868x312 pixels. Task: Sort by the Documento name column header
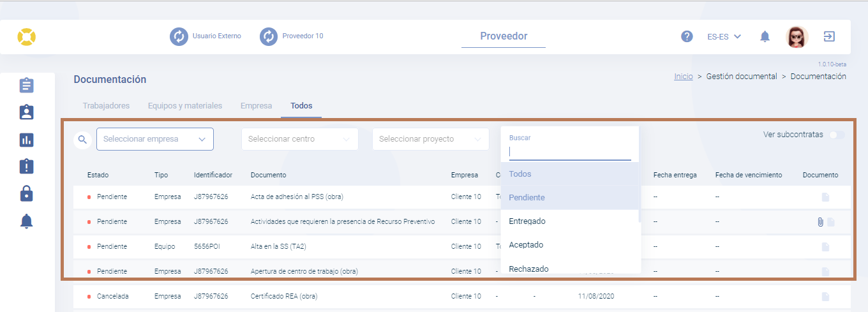point(269,175)
